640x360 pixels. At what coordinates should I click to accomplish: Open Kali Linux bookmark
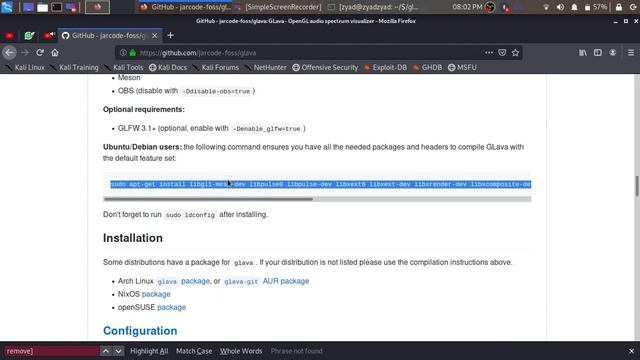[24, 67]
